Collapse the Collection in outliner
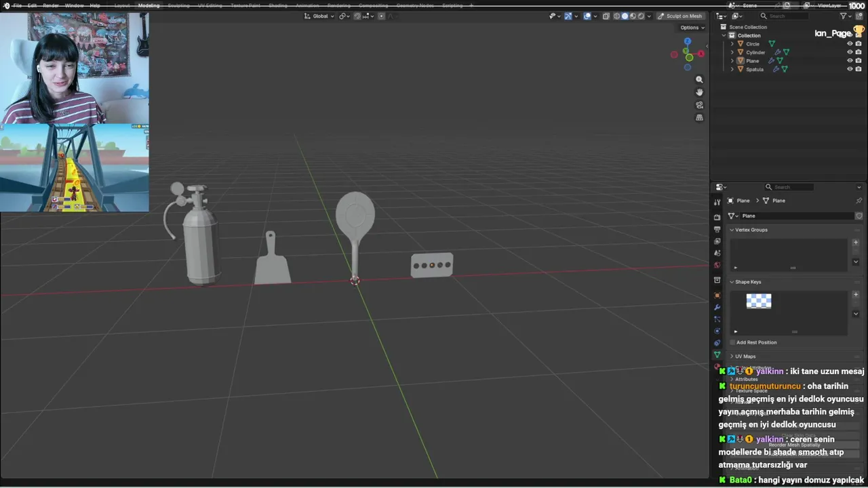Image resolution: width=868 pixels, height=488 pixels. pyautogui.click(x=724, y=35)
